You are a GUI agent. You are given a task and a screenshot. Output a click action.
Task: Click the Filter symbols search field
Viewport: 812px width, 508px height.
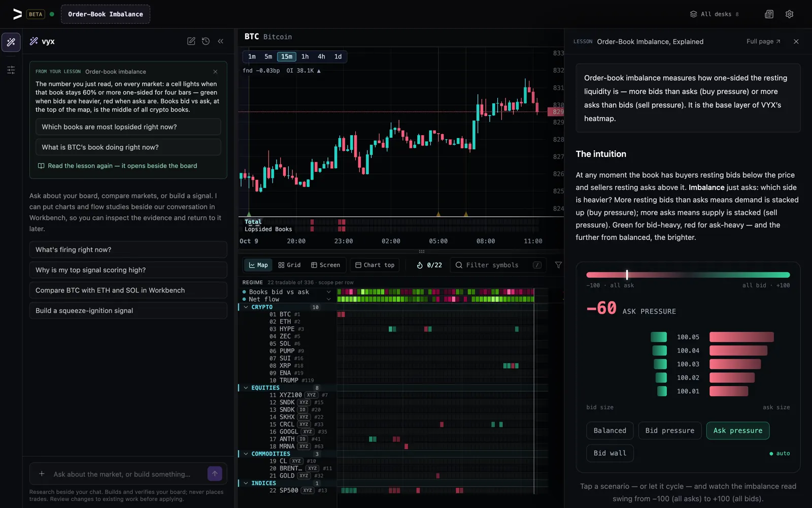(498, 265)
